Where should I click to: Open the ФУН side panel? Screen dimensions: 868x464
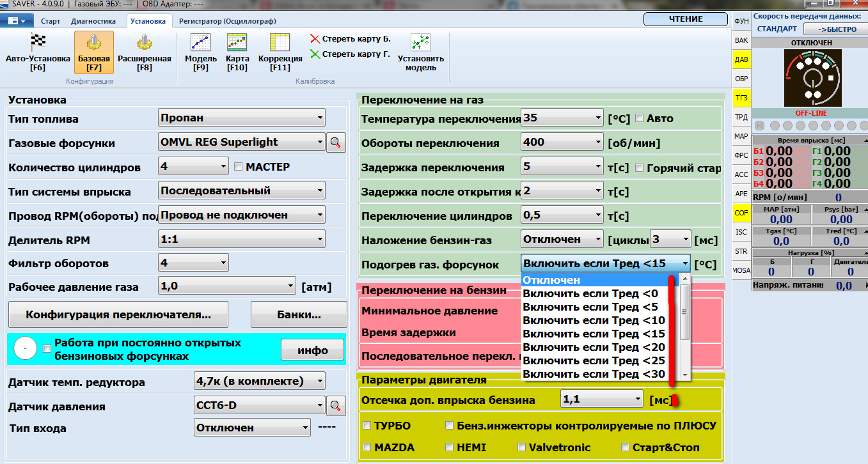pos(741,21)
